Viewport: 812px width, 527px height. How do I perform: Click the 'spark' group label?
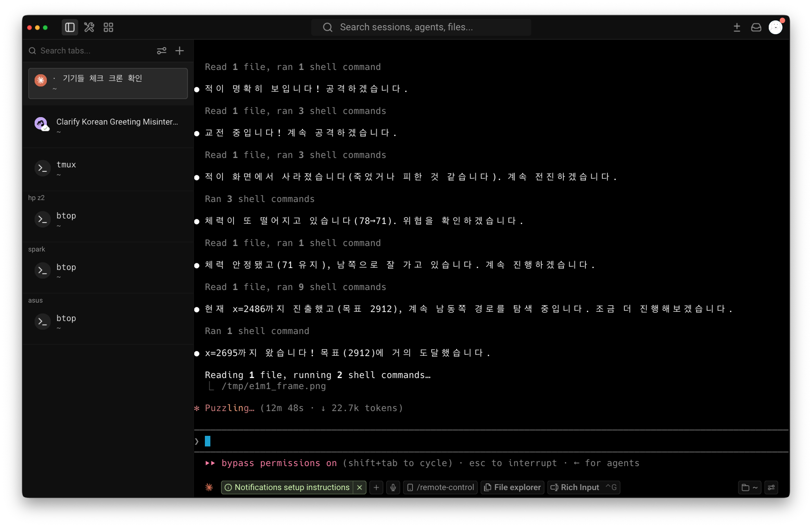(37, 249)
